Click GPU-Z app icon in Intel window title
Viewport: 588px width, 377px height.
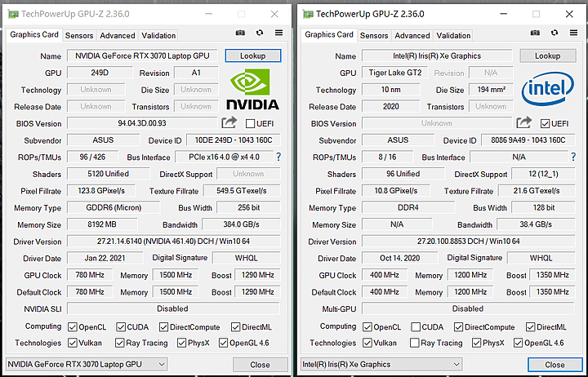pos(308,14)
